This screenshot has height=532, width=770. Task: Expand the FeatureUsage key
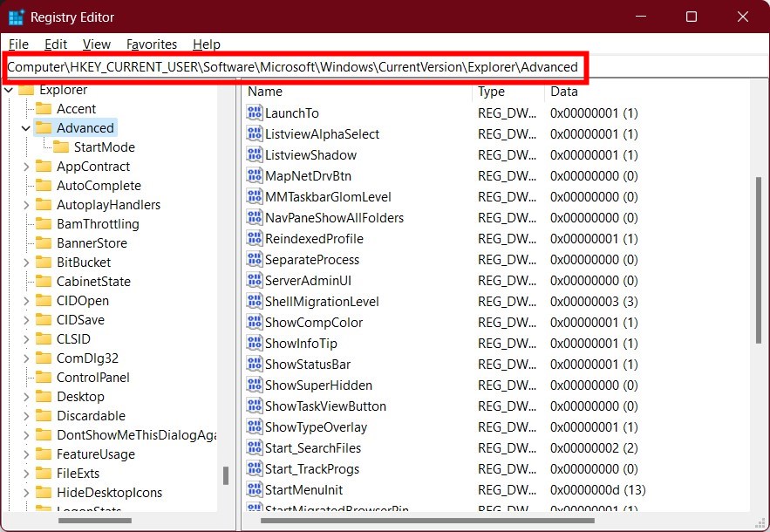click(26, 454)
